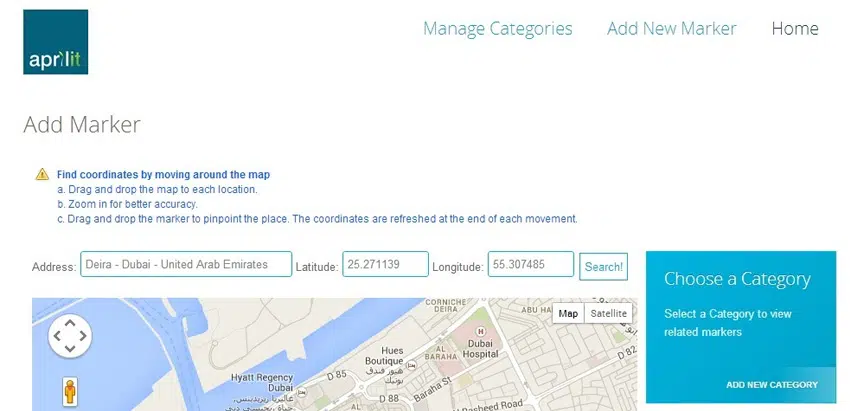Pan the map right with the arrow
The image size is (850, 411).
tap(83, 337)
